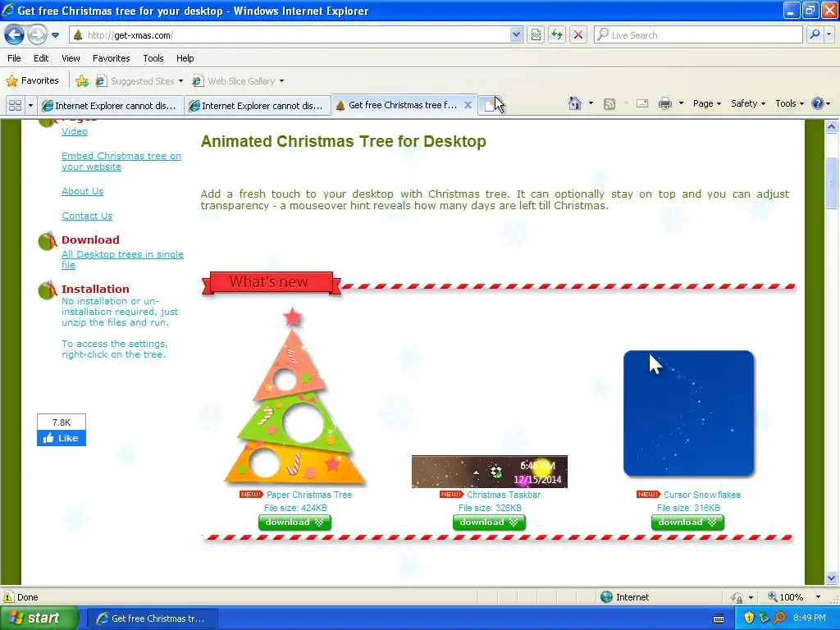This screenshot has width=840, height=630.
Task: Switch to second Internet Explorer cannot display tab
Action: point(258,106)
